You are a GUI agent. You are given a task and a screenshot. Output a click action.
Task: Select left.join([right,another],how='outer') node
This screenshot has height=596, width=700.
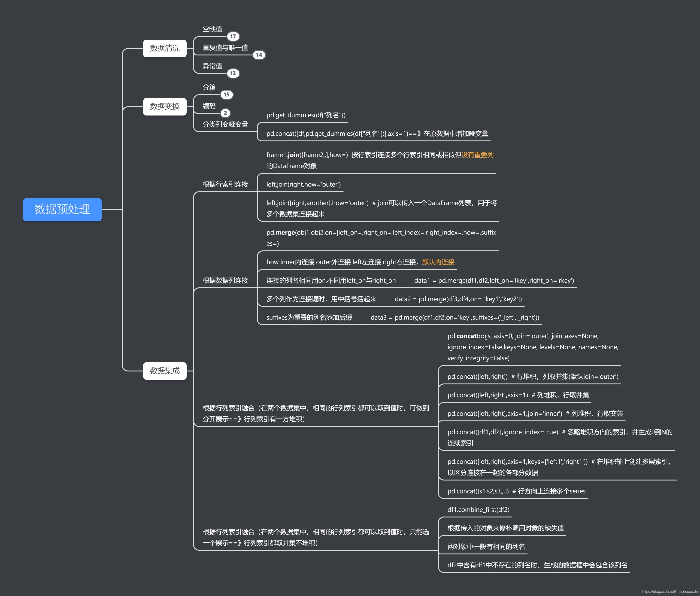[382, 208]
